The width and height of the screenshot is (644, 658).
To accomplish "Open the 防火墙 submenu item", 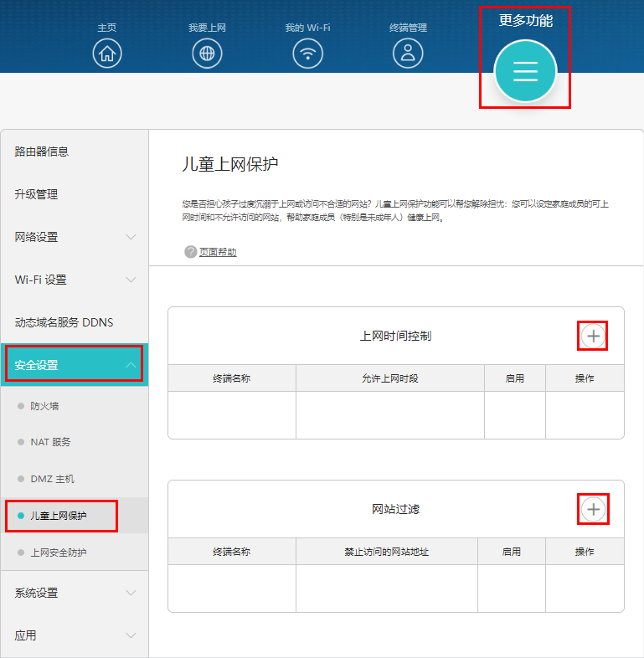I will pyautogui.click(x=45, y=406).
